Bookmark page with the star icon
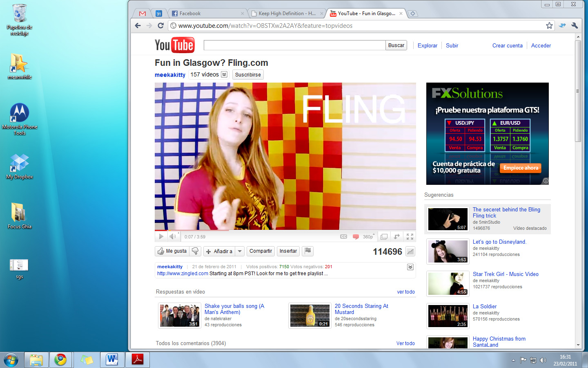Screen dimensions: 588x368 coord(549,25)
